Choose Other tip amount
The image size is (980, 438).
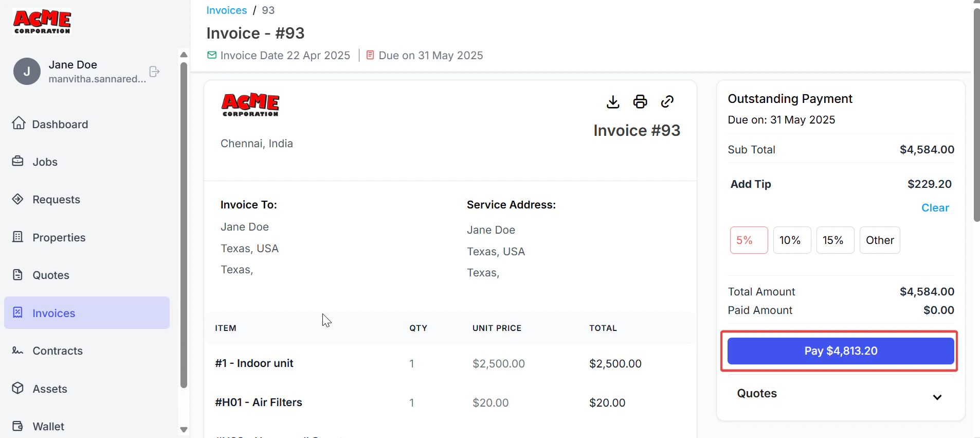coord(880,240)
